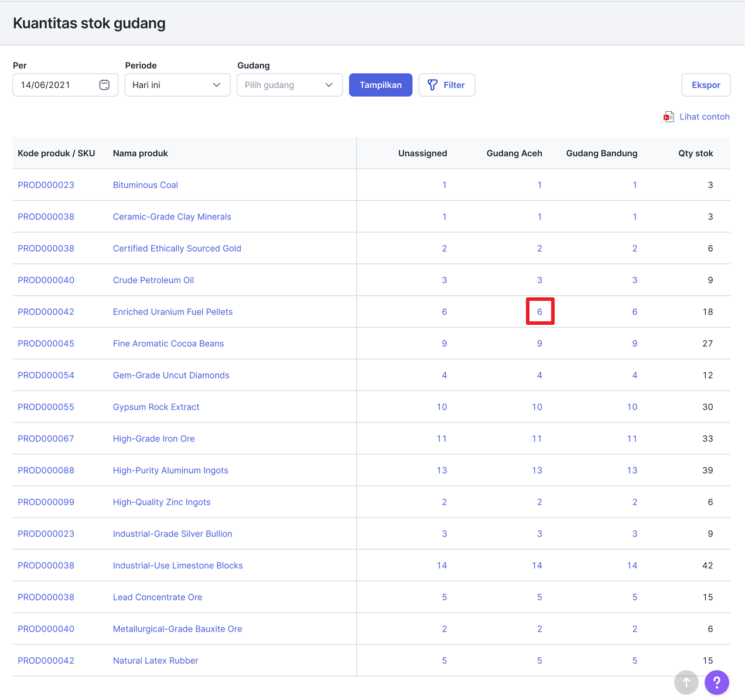Open product Metallurgical-Grade Bauxite Ore
The image size is (745, 700).
coord(177,629)
